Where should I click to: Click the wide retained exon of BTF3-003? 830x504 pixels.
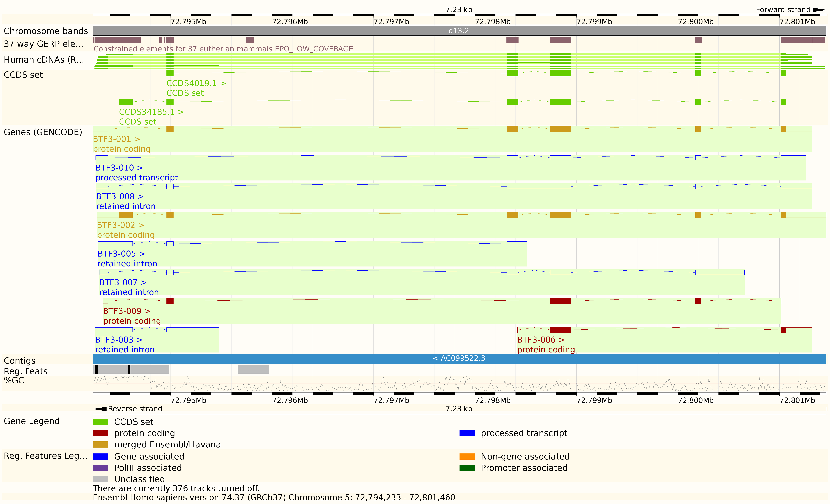tap(193, 330)
